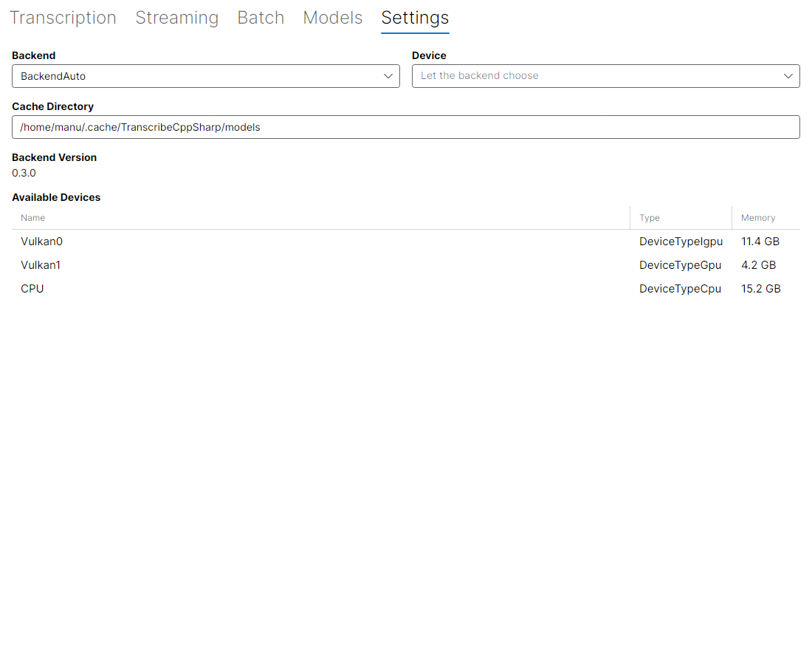The image size is (812, 650).
Task: Click the Backend Version label
Action: pos(55,157)
